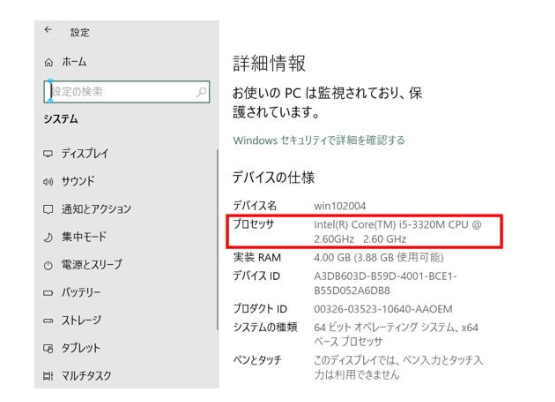Click product ID 00326-03523-10640-AAOEM

pos(383,309)
